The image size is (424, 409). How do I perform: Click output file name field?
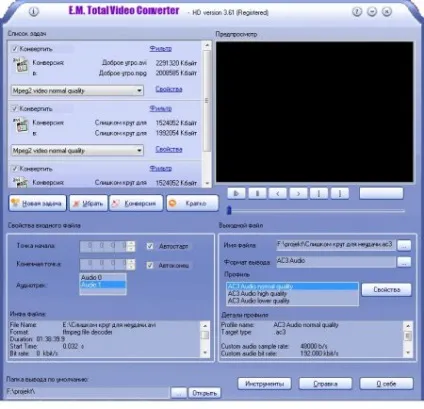[336, 245]
